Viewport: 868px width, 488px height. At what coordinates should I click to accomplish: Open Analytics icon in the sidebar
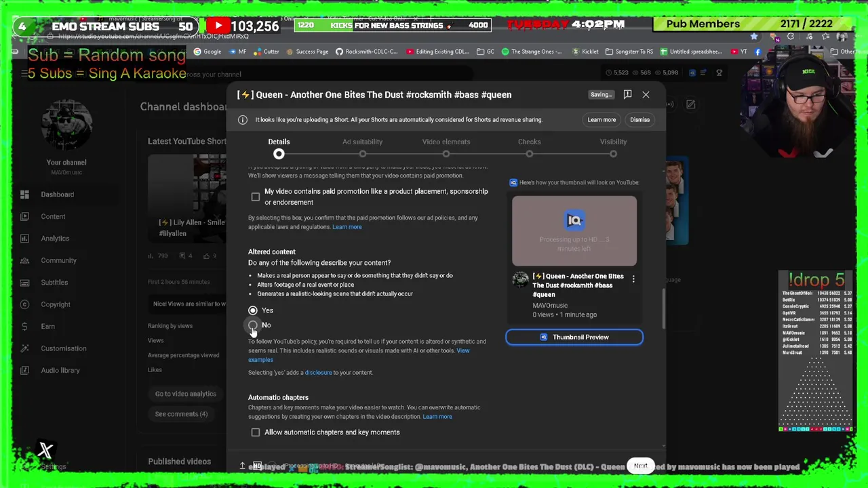coord(24,239)
